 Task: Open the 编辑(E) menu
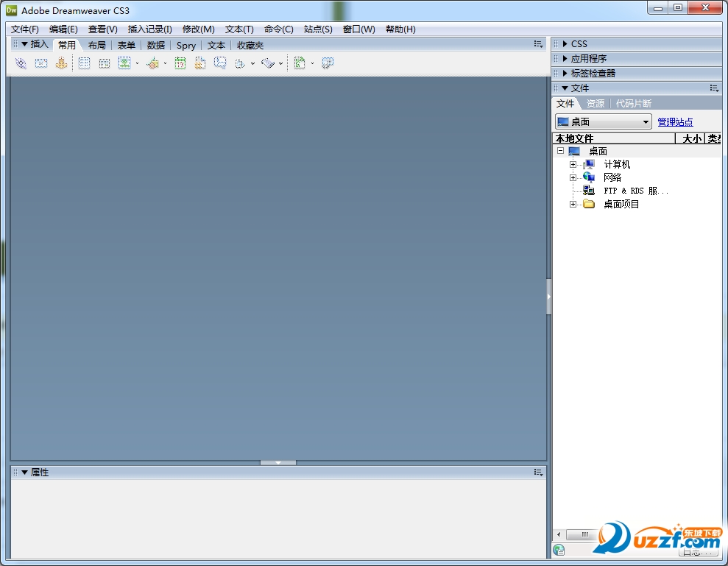pyautogui.click(x=63, y=29)
